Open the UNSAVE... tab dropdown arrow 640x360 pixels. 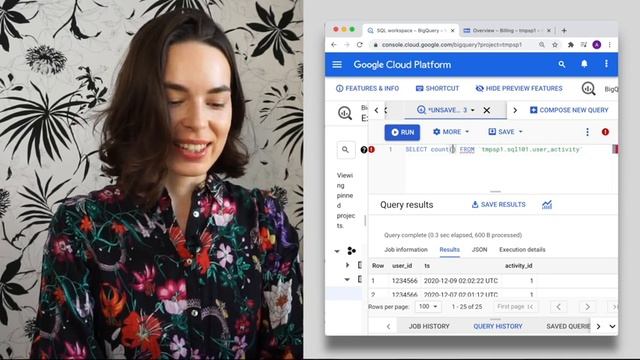(473, 110)
